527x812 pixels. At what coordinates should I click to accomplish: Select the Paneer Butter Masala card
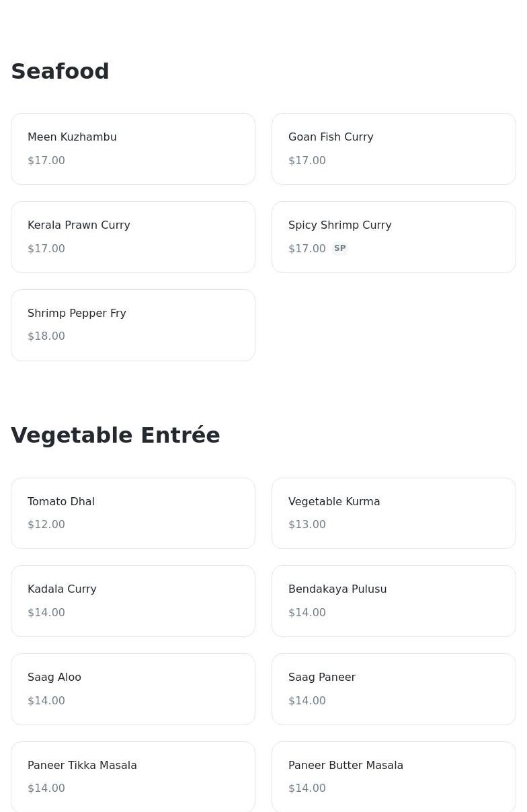[x=394, y=776]
